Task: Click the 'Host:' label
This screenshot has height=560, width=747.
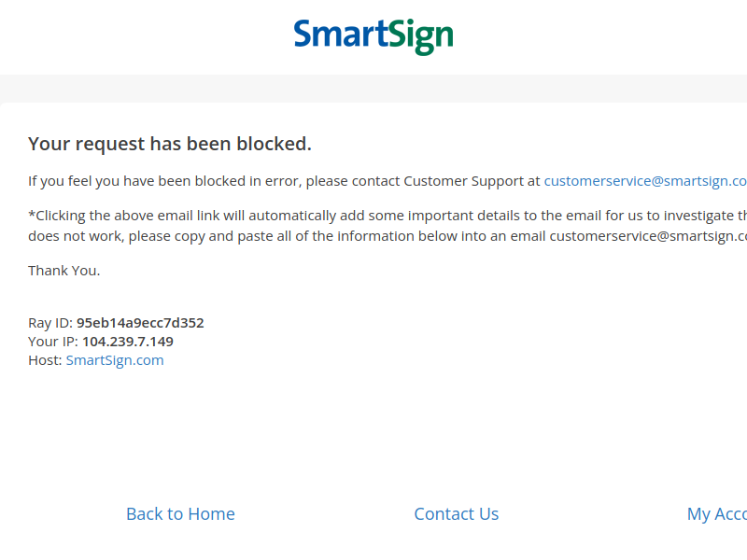Action: pyautogui.click(x=45, y=360)
